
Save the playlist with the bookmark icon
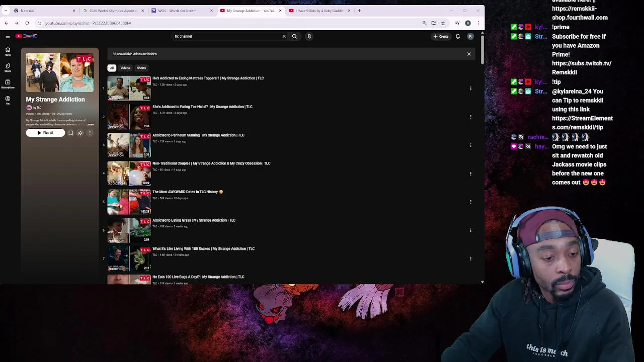(x=71, y=133)
